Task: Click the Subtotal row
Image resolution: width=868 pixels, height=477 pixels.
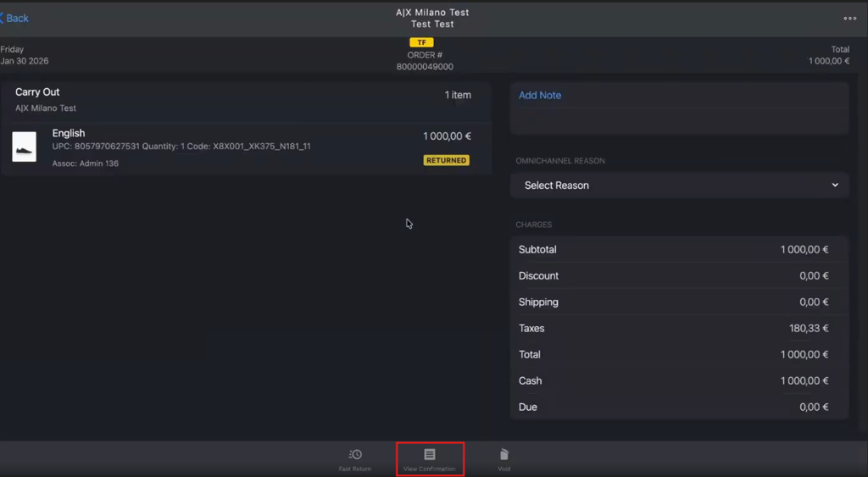Action: point(679,250)
